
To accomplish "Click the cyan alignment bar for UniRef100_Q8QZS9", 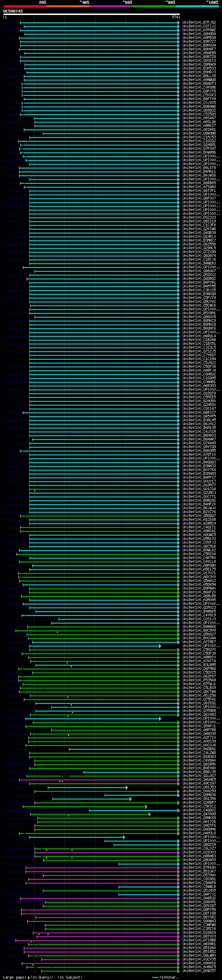I will click(146, 844).
